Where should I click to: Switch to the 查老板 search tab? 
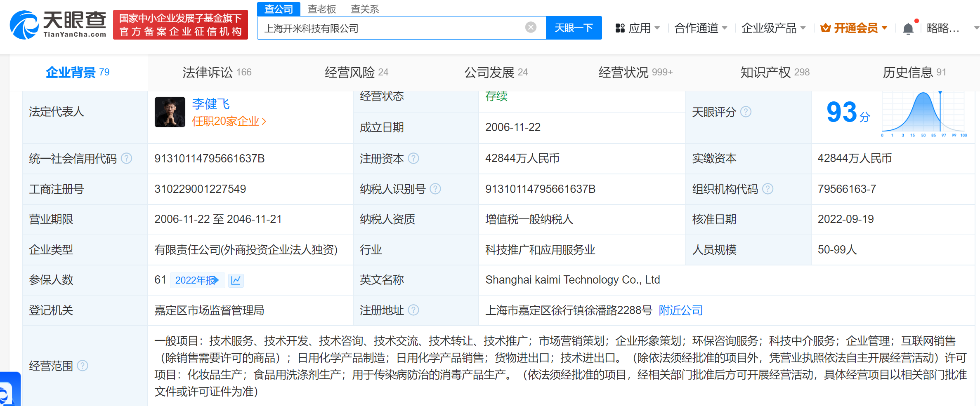point(322,9)
